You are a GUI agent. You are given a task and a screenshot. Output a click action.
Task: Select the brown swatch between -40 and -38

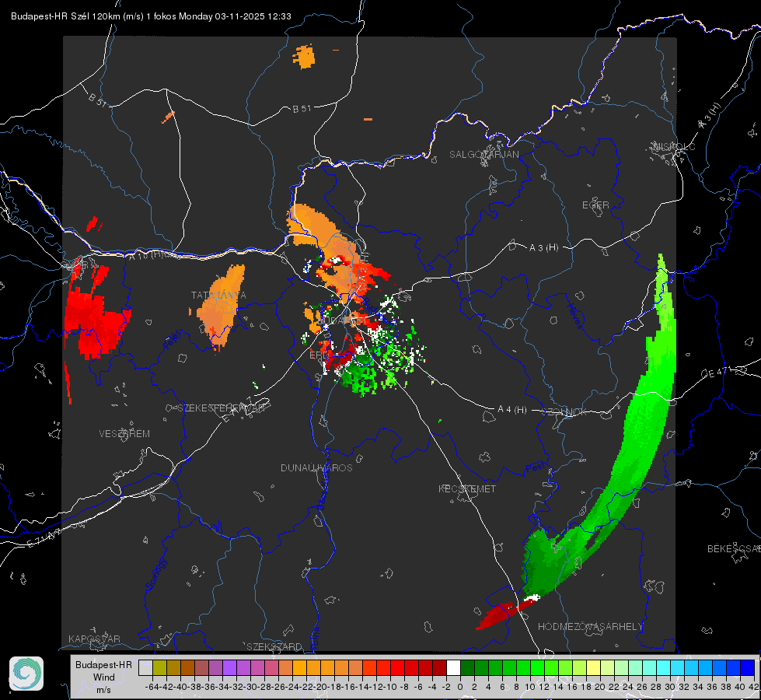(187, 667)
